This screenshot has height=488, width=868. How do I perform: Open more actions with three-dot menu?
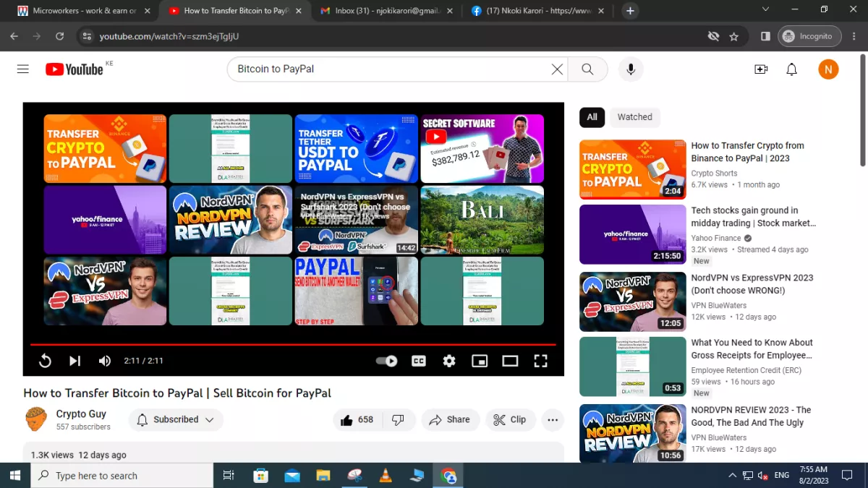pyautogui.click(x=553, y=419)
